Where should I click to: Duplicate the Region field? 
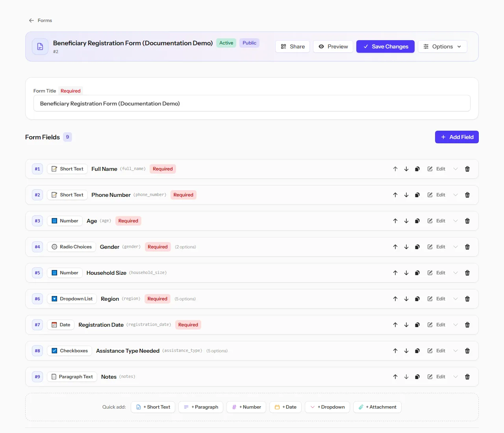pyautogui.click(x=417, y=299)
